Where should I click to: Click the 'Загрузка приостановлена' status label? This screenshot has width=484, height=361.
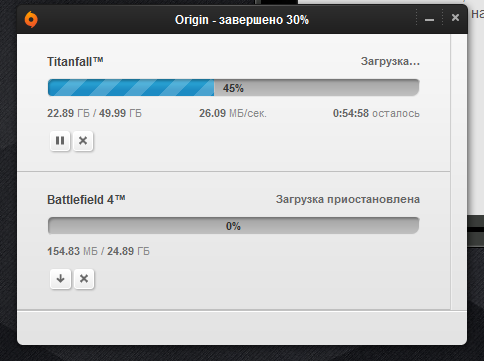(348, 199)
